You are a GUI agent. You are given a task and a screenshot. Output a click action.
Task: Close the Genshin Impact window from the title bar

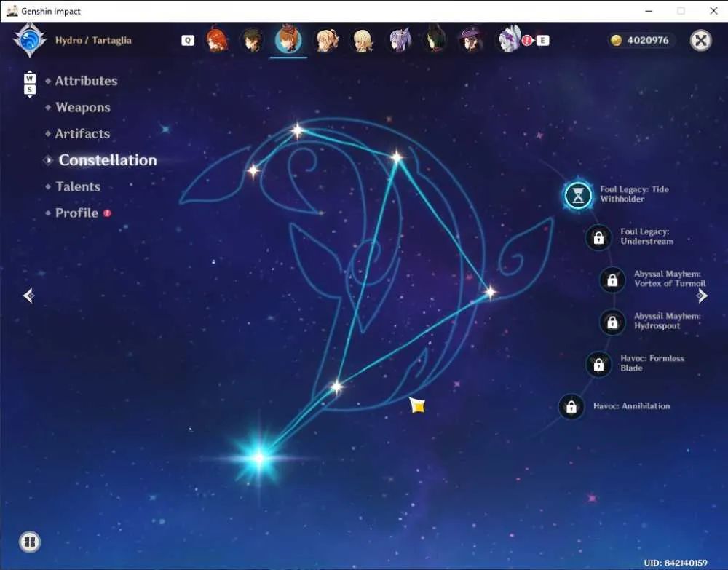[713, 11]
